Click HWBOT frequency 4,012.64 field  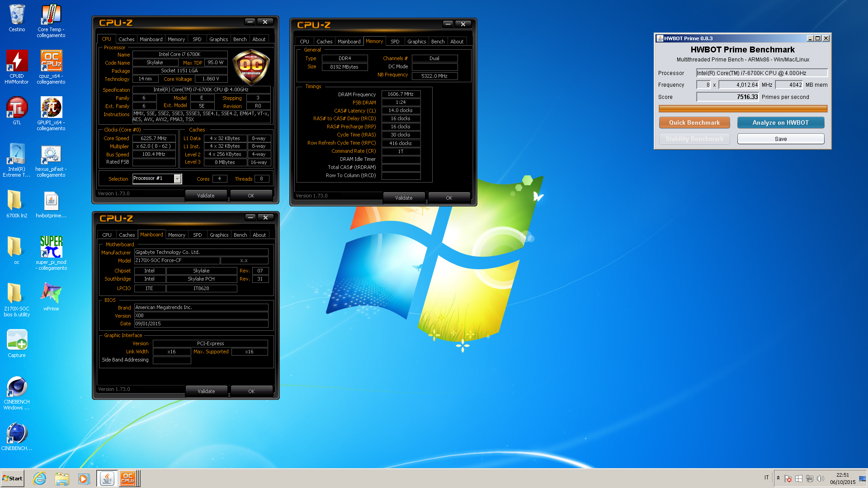tap(739, 84)
